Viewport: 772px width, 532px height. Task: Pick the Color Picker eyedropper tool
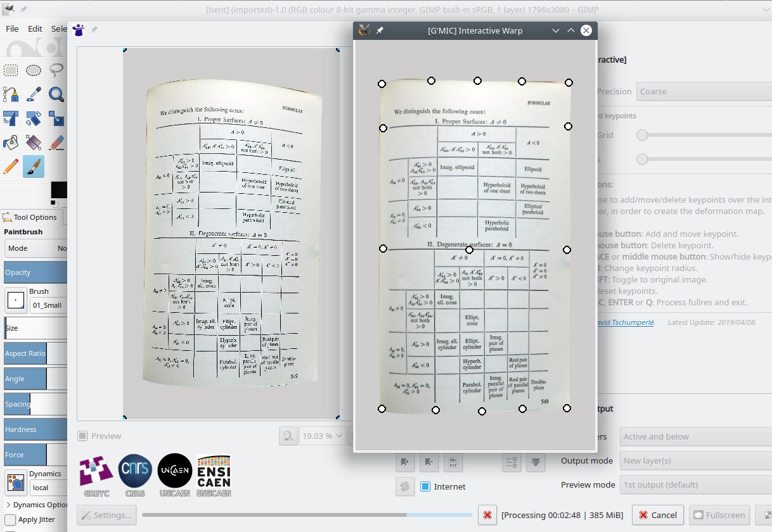(x=34, y=94)
